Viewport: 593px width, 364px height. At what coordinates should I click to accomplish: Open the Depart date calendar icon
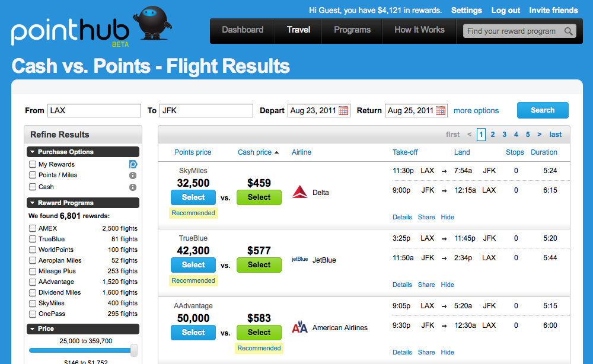(343, 110)
